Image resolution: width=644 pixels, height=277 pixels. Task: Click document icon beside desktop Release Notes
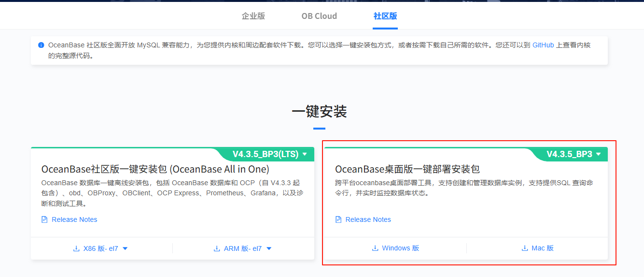click(338, 219)
